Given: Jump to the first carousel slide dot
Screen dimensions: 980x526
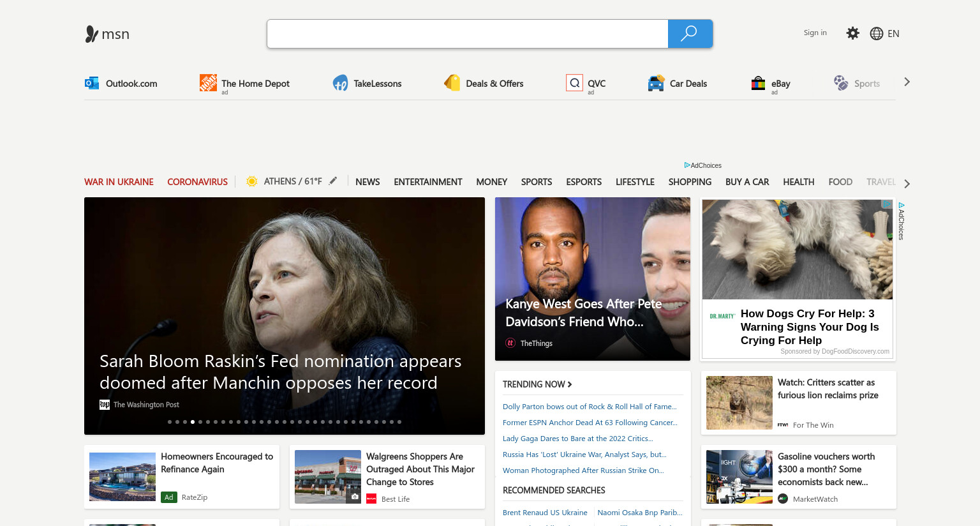Looking at the screenshot, I should point(170,422).
